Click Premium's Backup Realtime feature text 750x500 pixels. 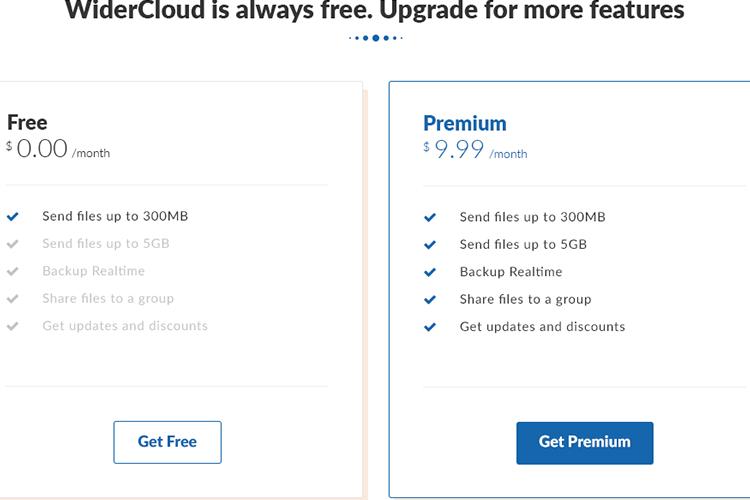pos(511,272)
